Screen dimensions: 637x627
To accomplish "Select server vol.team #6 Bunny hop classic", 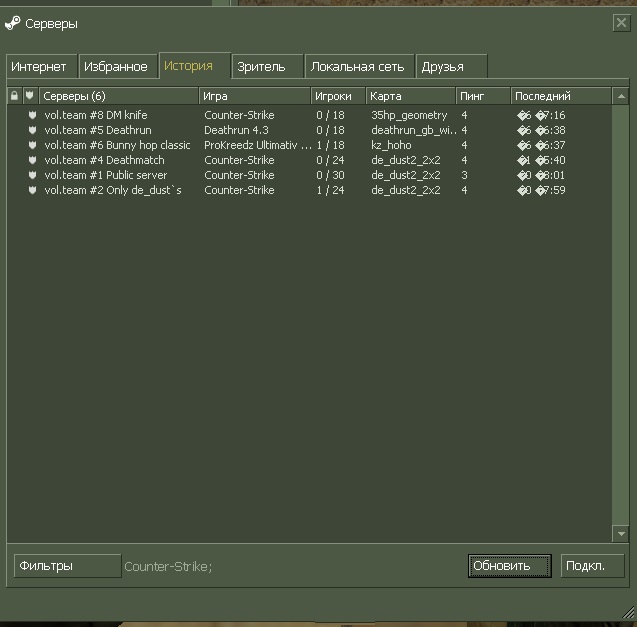I will click(309, 145).
